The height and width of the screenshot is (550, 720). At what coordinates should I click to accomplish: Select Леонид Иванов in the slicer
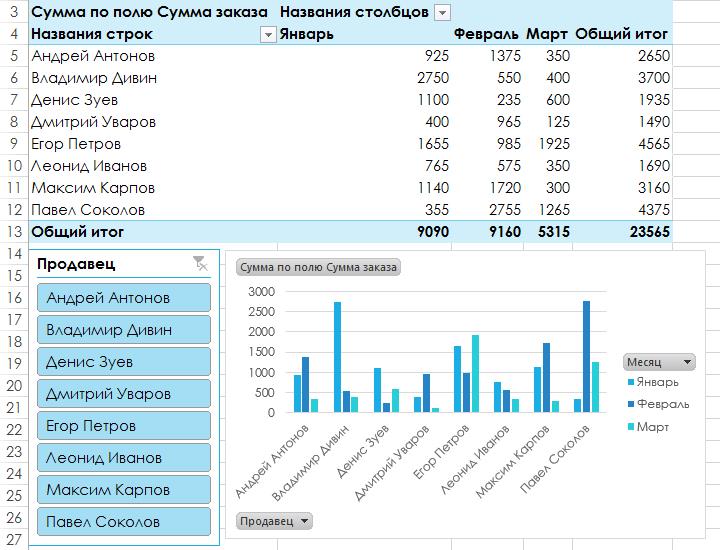coord(124,458)
